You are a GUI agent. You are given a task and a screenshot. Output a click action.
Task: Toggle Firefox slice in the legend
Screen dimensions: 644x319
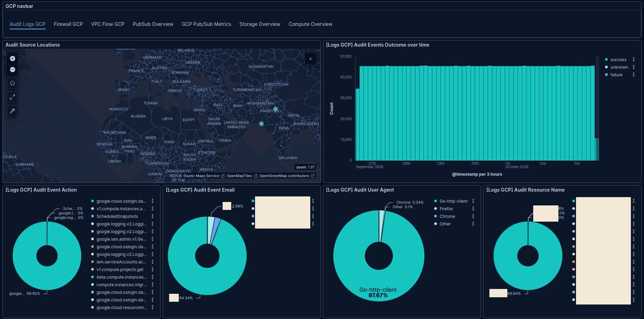point(446,209)
